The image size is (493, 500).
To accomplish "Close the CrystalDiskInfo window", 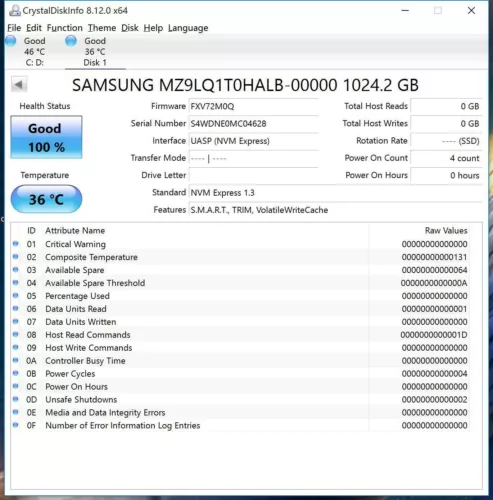I will click(471, 11).
